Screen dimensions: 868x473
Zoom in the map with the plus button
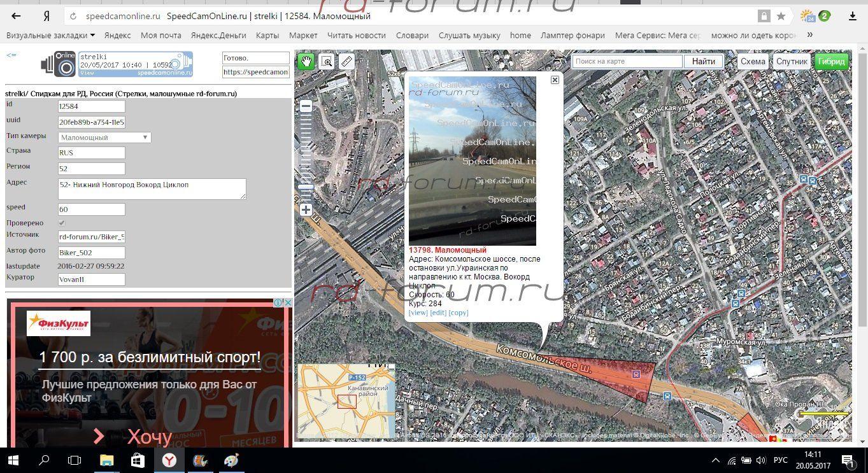[x=306, y=209]
